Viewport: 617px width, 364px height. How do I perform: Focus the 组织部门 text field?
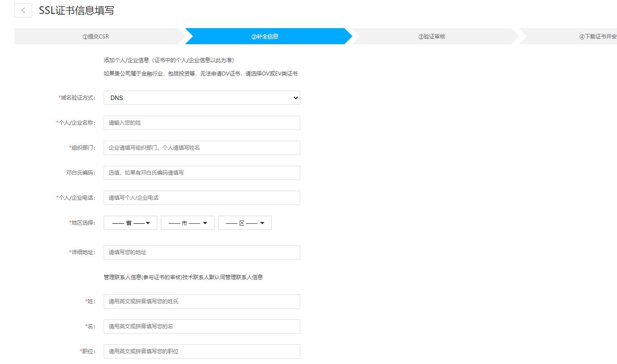201,148
